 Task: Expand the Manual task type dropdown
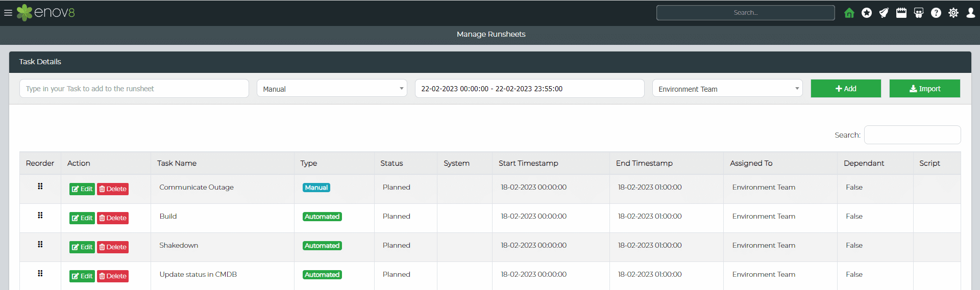332,89
